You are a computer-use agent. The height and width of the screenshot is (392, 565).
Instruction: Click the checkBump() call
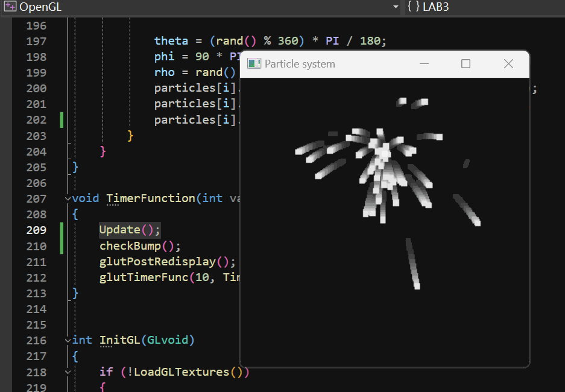pos(140,246)
